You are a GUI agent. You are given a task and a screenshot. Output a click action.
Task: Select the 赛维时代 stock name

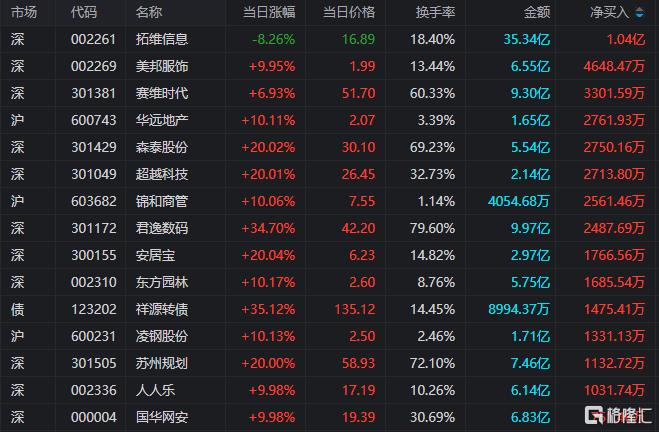point(162,93)
